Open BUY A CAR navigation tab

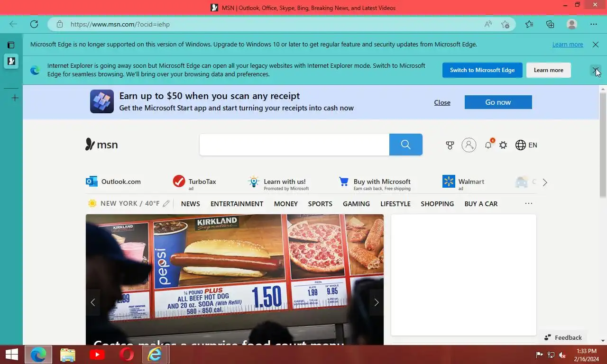coord(481,204)
